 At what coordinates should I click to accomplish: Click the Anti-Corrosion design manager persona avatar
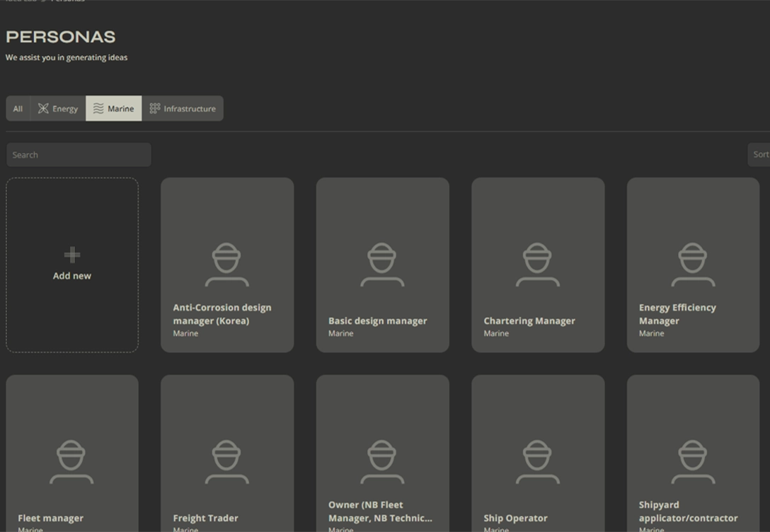pos(226,265)
